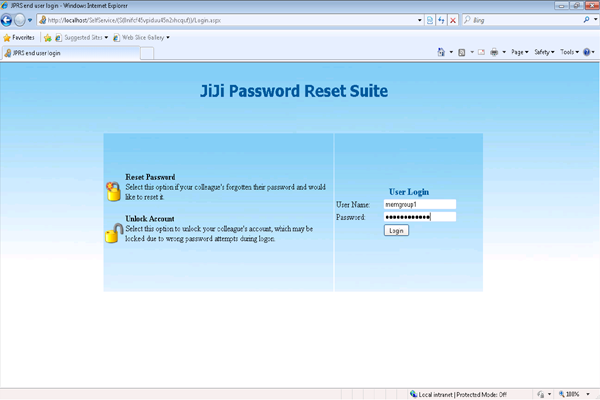Toggle Compatibility View icon in address bar
The height and width of the screenshot is (400, 600).
430,20
